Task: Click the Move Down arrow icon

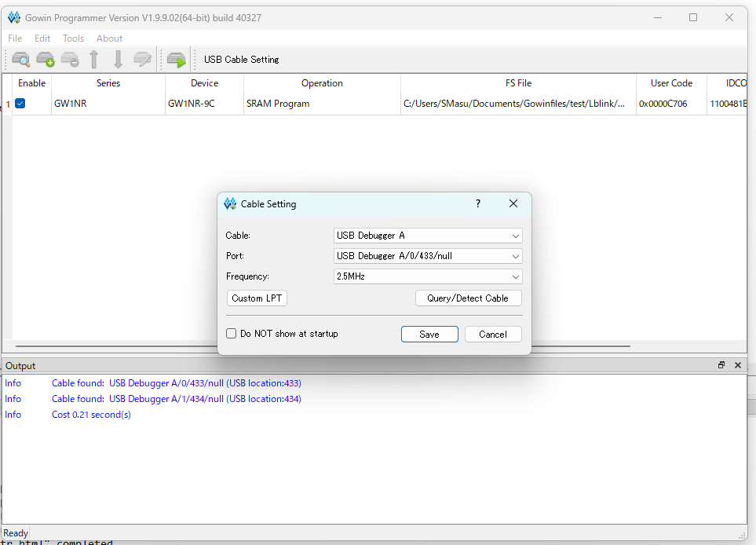Action: click(118, 60)
